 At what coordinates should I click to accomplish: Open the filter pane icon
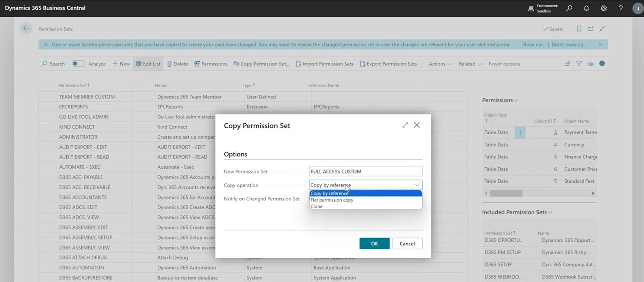[x=579, y=63]
